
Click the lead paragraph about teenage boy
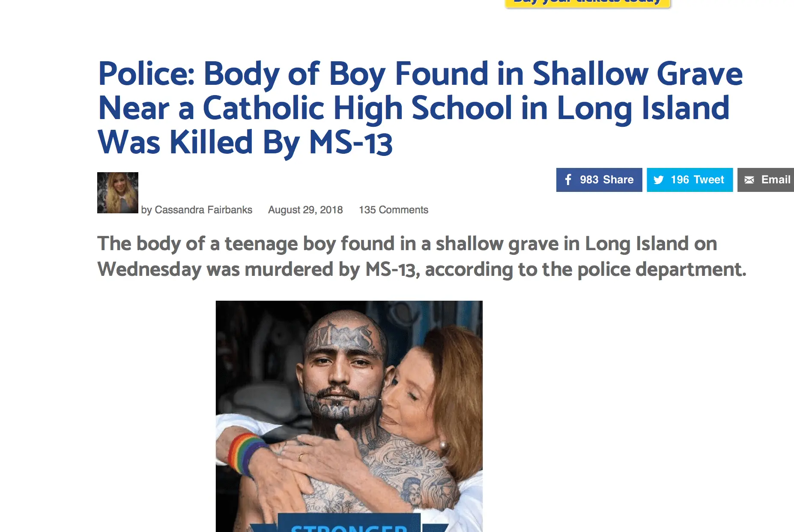point(422,256)
